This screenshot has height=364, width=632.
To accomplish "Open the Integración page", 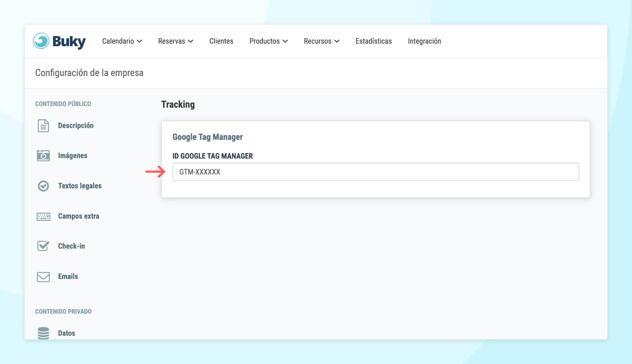I will pyautogui.click(x=424, y=41).
